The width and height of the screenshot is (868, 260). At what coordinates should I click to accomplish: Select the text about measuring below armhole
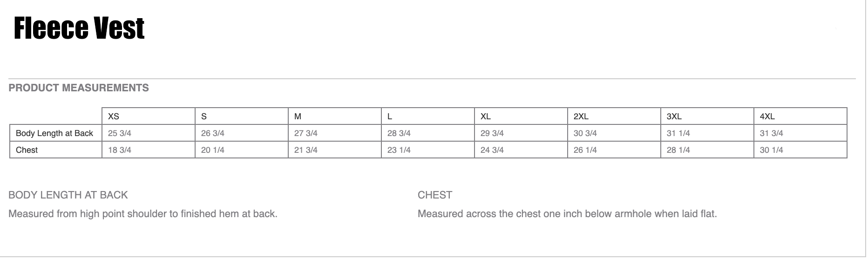[567, 214]
